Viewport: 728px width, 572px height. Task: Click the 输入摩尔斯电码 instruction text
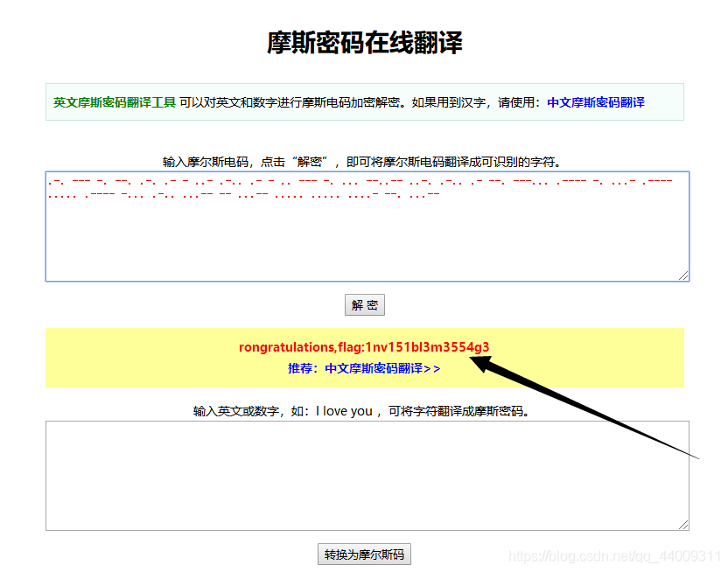pos(363,162)
